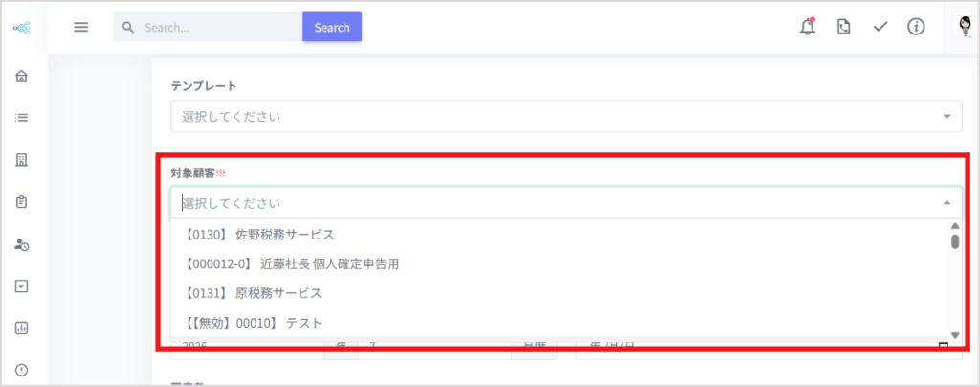The image size is (980, 387).
Task: Open the clipboard icon in sidebar
Action: [21, 202]
